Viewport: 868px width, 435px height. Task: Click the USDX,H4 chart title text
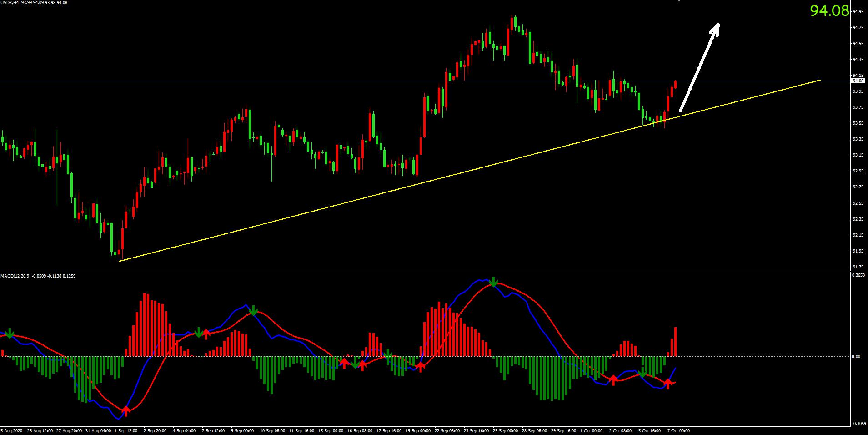pos(10,3)
